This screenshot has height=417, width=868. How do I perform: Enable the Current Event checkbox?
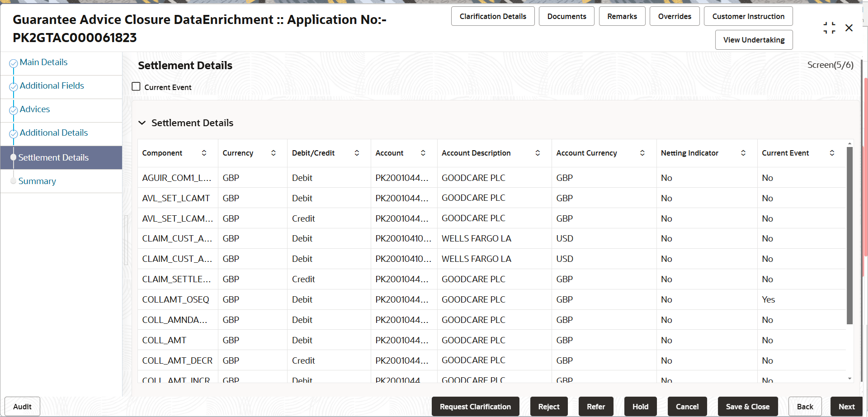(136, 86)
